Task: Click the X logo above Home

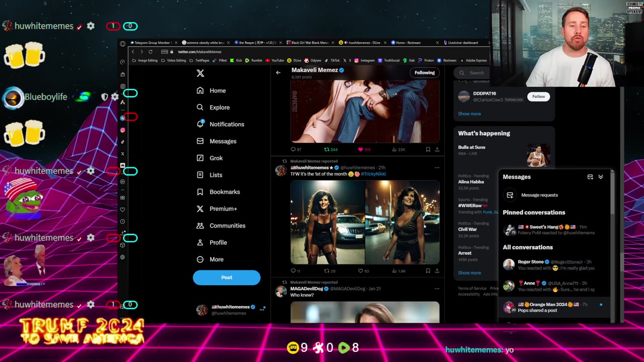Action: tap(200, 73)
